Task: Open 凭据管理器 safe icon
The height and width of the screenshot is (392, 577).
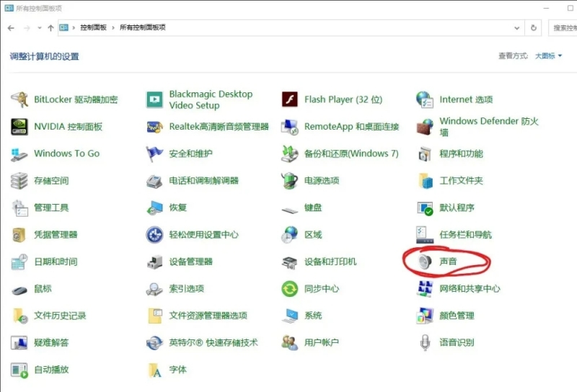Action: pyautogui.click(x=19, y=235)
